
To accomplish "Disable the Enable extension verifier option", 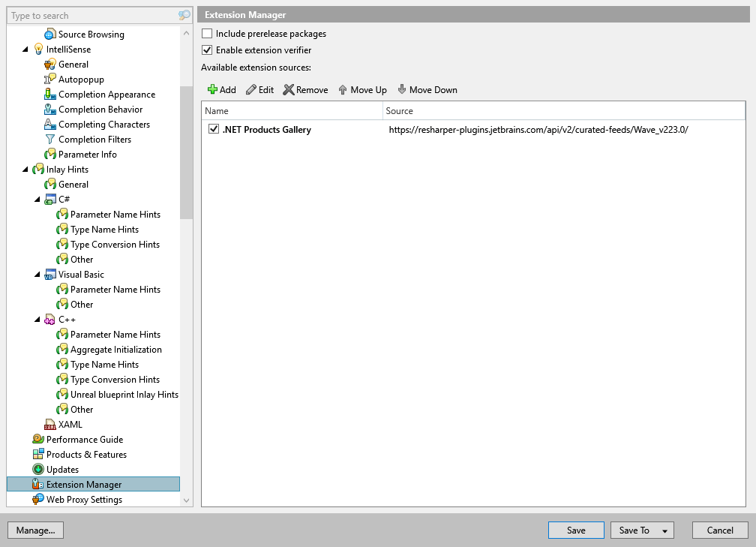I will click(x=206, y=51).
